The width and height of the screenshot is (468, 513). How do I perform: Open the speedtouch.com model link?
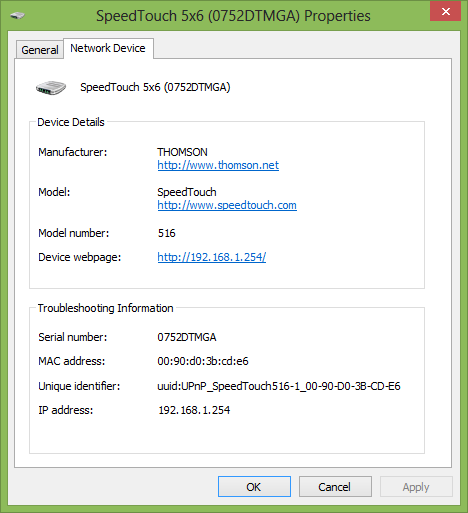(x=227, y=205)
